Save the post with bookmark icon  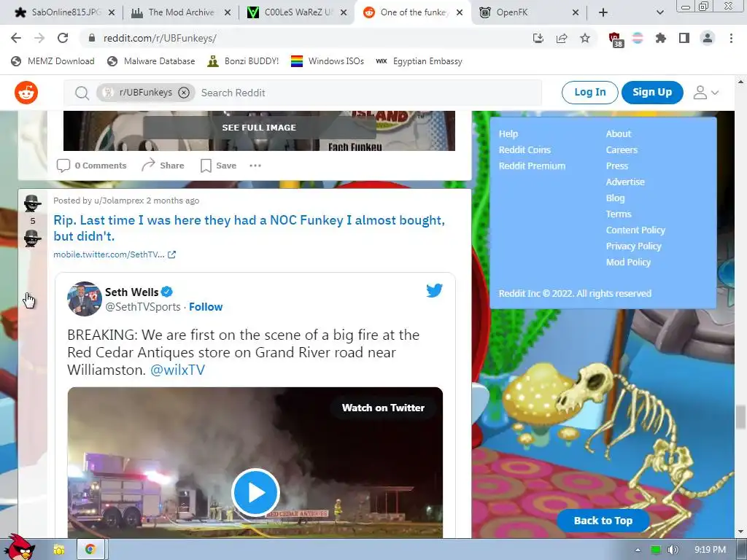[218, 166]
